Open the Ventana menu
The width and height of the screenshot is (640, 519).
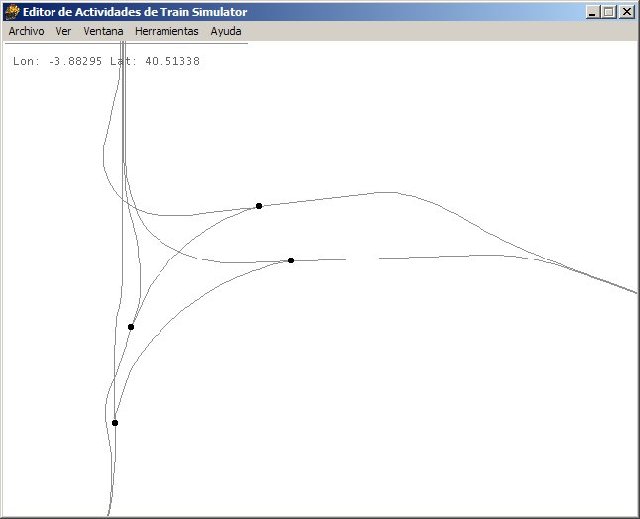[x=103, y=31]
